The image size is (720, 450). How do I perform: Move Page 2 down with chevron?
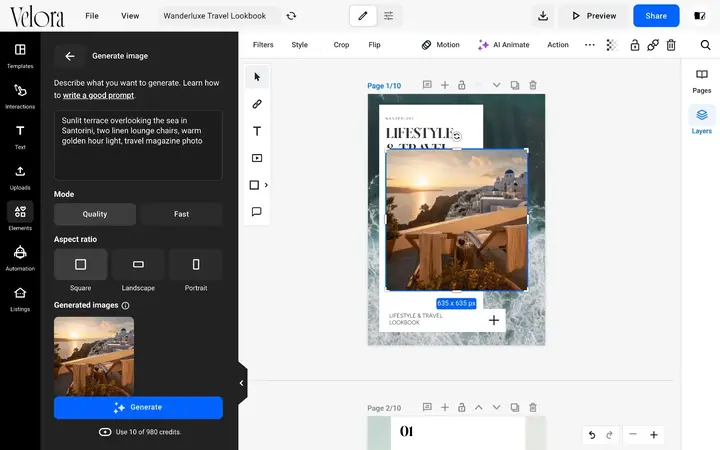[496, 407]
